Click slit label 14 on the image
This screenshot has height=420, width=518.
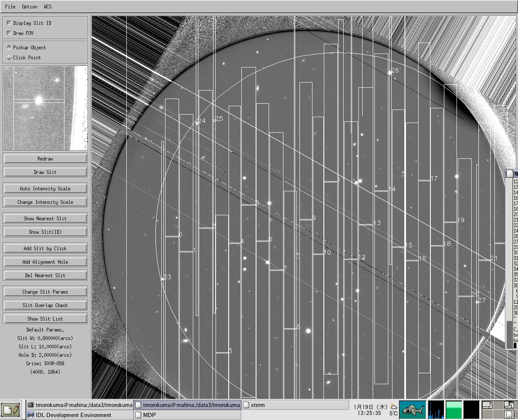point(392,189)
